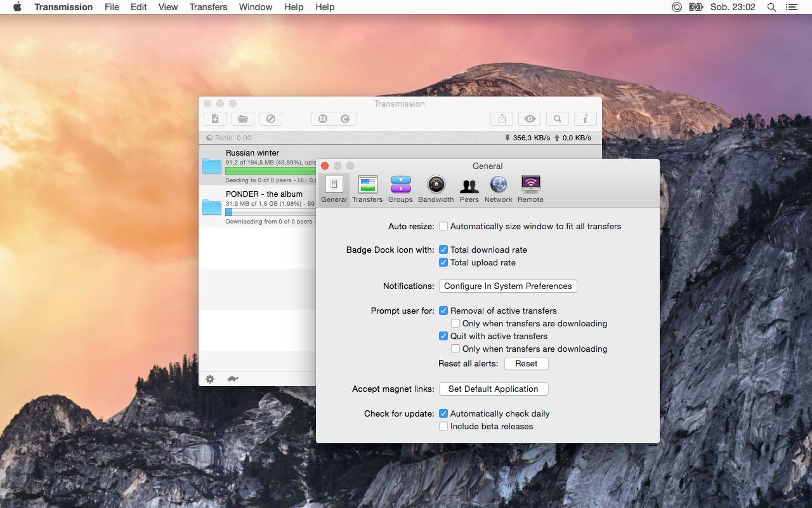812x508 pixels.
Task: Click the clock showing Sob. 23:02
Action: pos(733,7)
